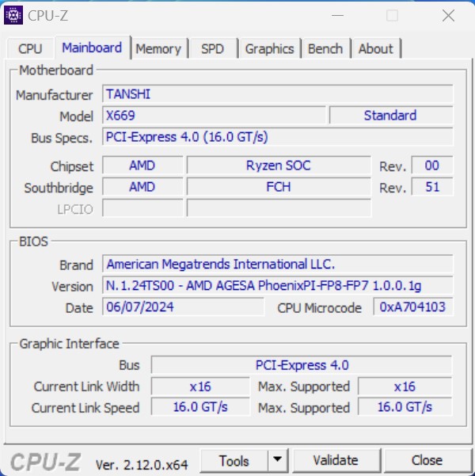The image size is (475, 476).
Task: Click Southbridge vendor field AMD
Action: click(x=142, y=187)
